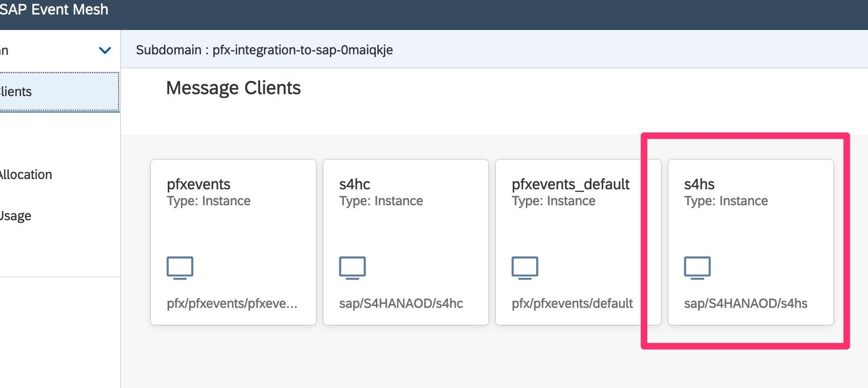Click the truncated pfx/pfxevents/pfxeve... namespace

click(x=232, y=304)
